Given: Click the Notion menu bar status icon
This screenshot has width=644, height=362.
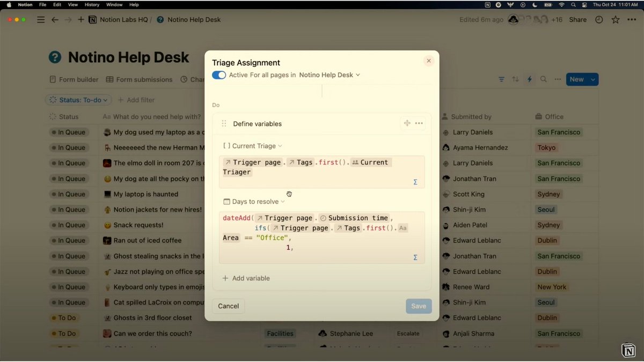Looking at the screenshot, I should click(487, 5).
